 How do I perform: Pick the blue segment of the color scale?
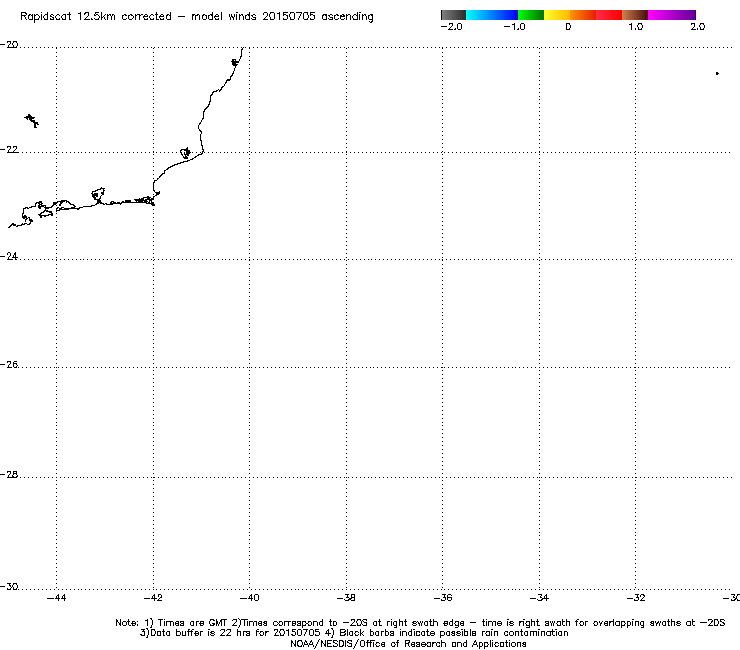[505, 15]
